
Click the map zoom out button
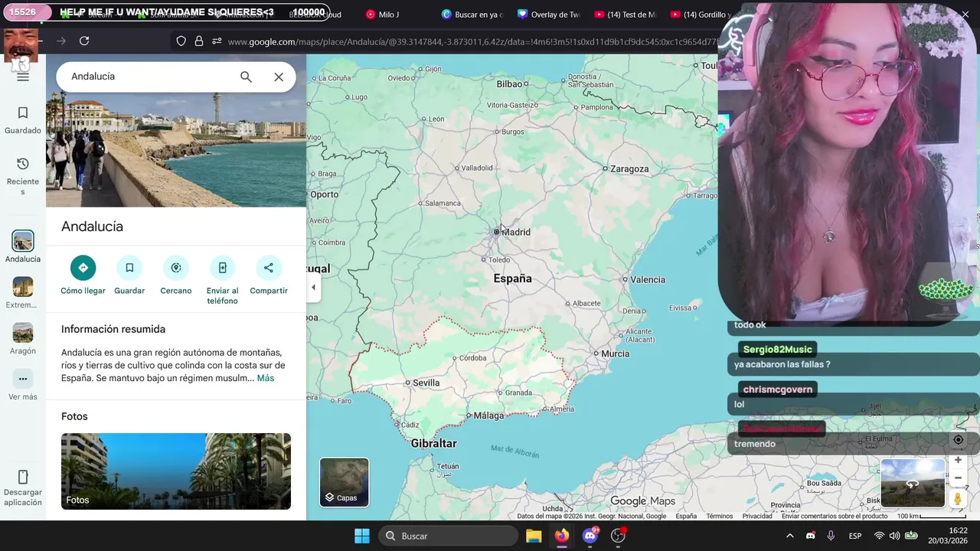958,478
